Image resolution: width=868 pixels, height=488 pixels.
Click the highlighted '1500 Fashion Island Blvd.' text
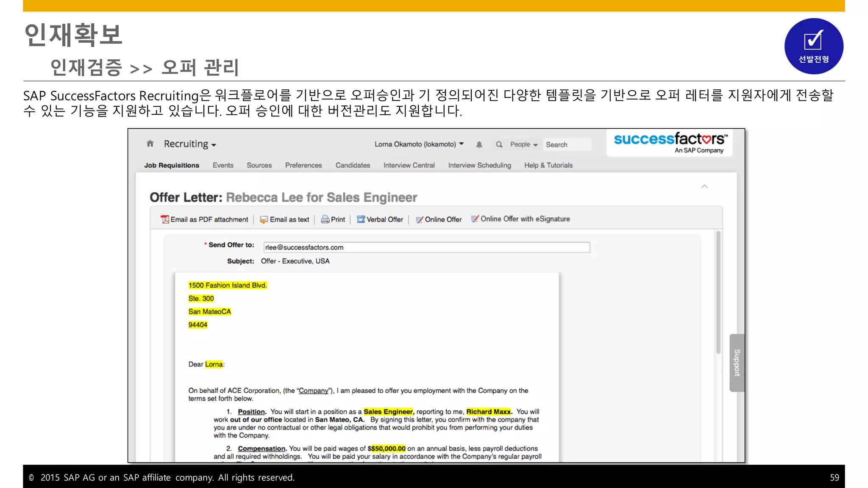point(228,286)
